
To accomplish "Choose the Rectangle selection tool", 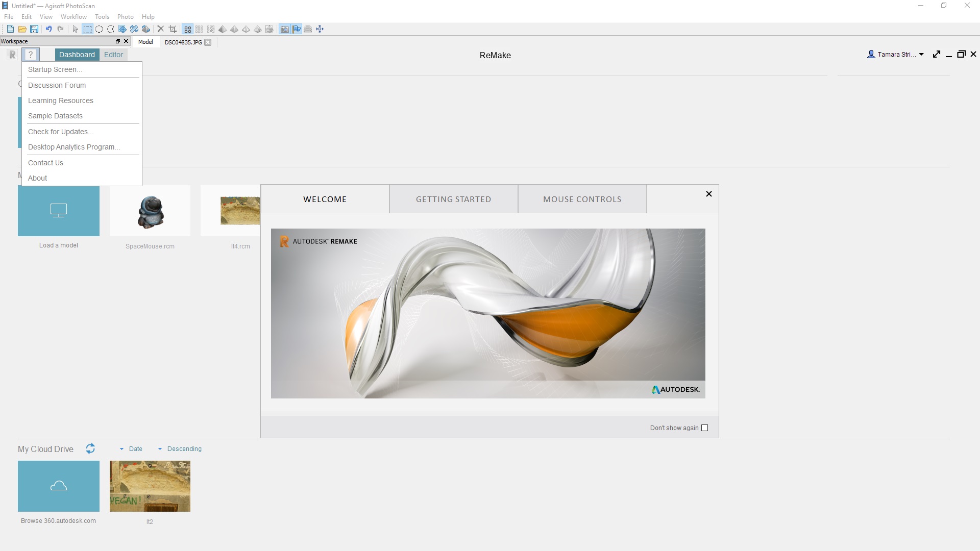I will 87,29.
